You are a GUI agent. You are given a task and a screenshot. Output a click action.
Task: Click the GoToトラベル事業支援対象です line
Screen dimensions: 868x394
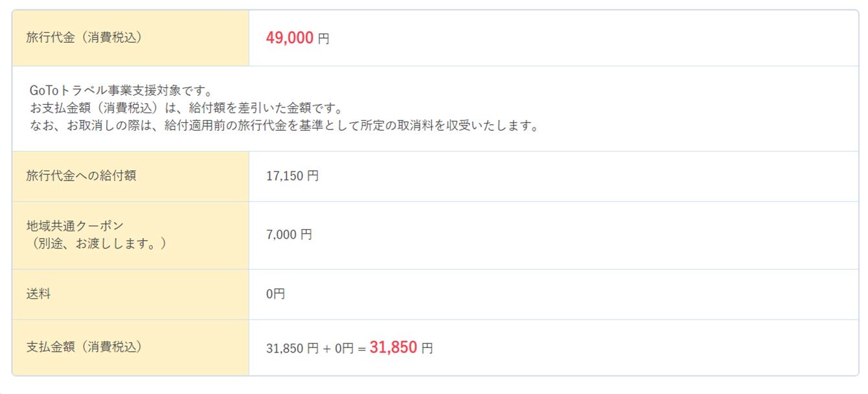121,91
